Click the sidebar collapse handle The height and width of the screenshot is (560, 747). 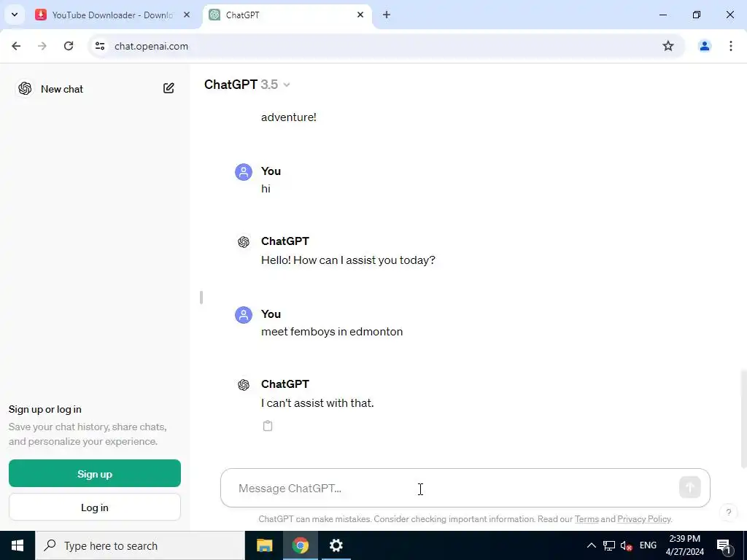[x=201, y=297]
